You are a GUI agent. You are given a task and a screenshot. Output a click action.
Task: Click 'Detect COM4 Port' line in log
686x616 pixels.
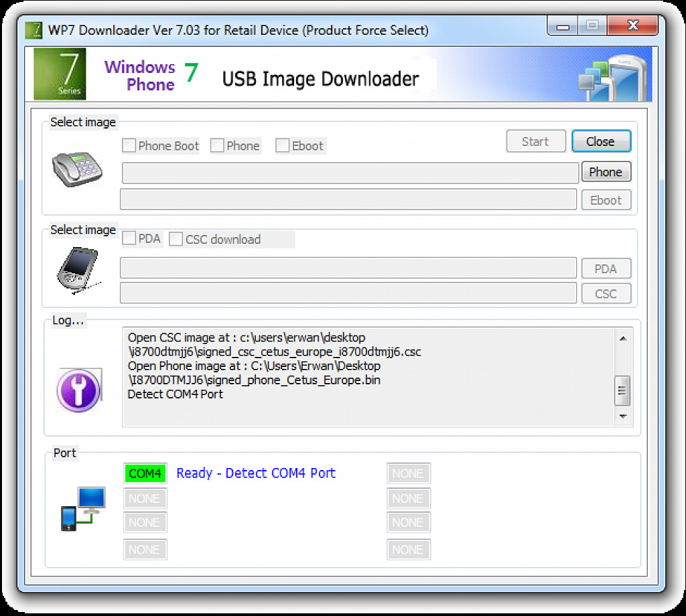[x=175, y=394]
